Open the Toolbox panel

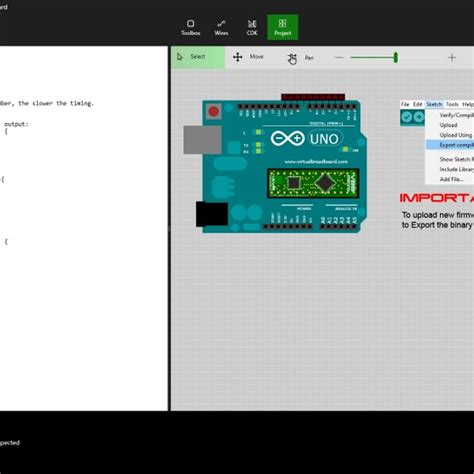[x=191, y=28]
